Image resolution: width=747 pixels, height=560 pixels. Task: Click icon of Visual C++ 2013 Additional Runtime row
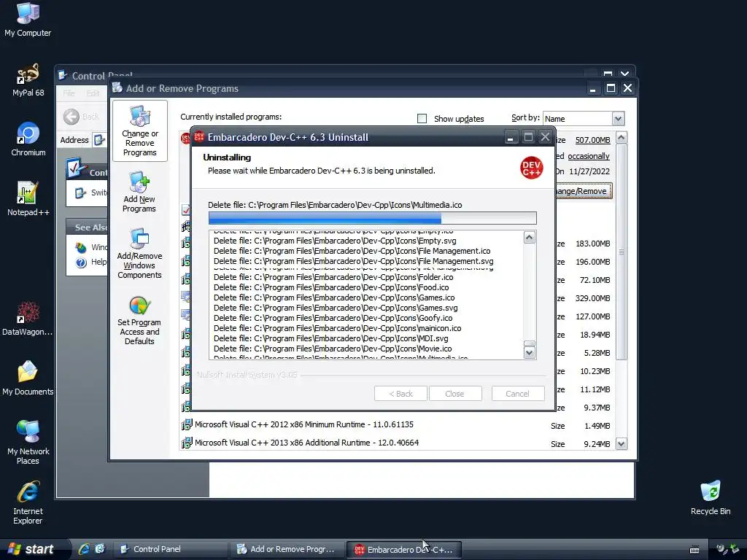[x=186, y=443]
